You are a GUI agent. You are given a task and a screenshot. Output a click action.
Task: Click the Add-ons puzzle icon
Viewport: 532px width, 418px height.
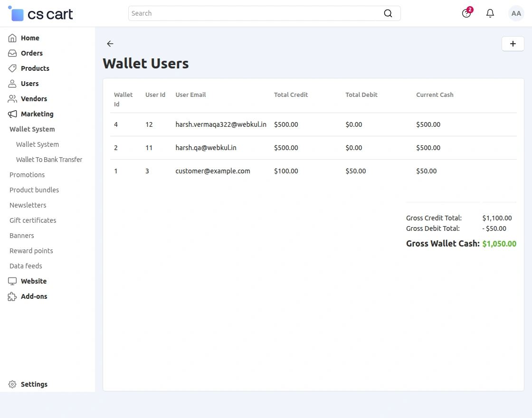11,296
